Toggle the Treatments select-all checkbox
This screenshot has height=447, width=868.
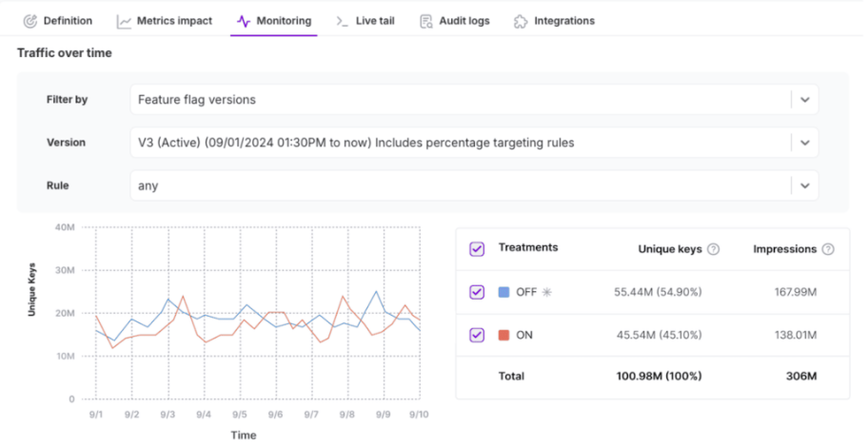[477, 249]
